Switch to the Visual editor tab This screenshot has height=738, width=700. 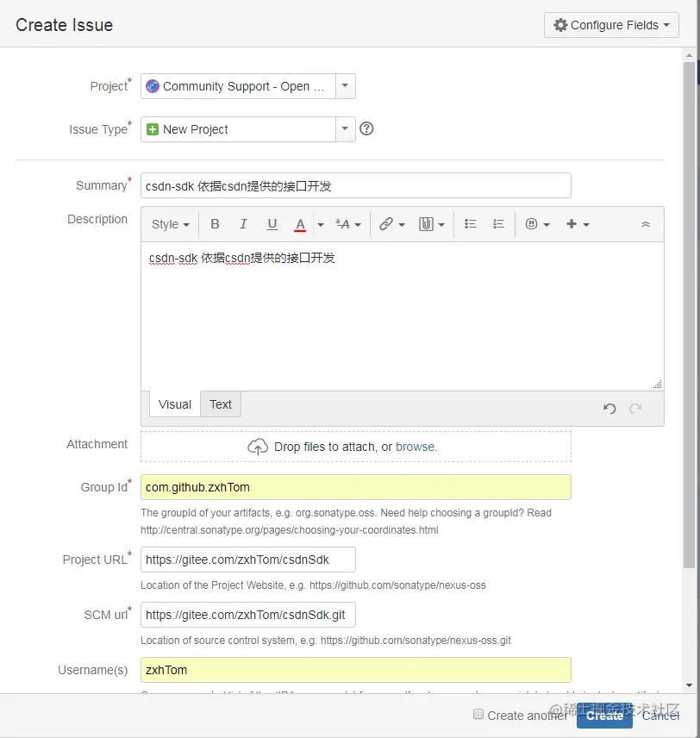(175, 404)
